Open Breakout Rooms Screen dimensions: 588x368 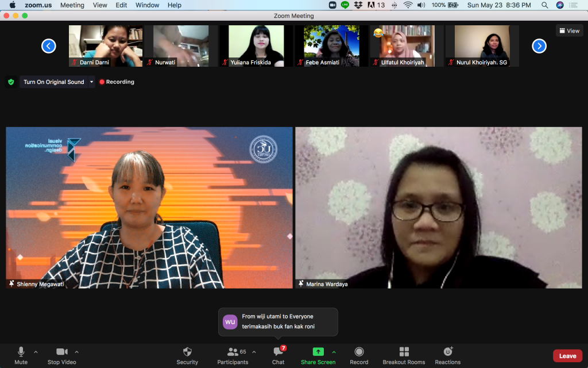(x=404, y=355)
